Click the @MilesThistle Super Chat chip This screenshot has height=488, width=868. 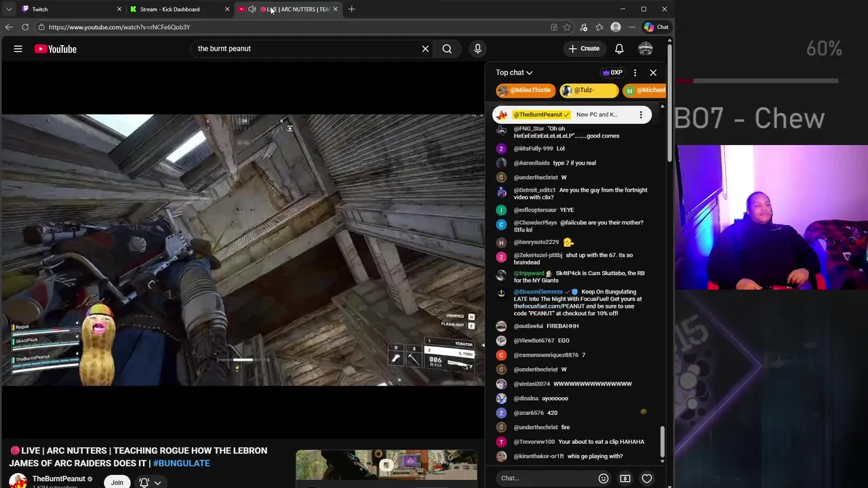(526, 90)
